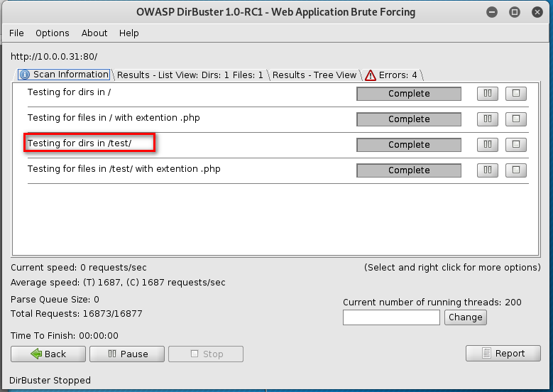Pause scan of files in / with .php

tap(488, 119)
